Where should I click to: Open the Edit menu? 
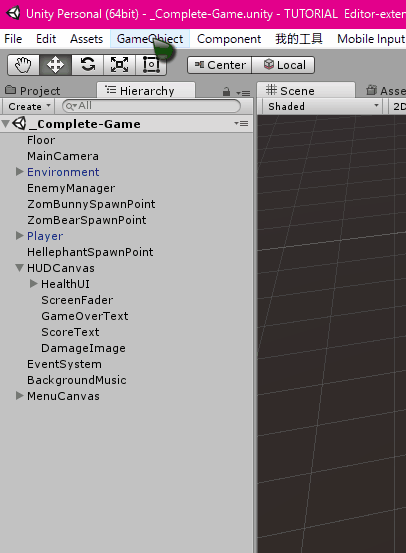coord(46,39)
